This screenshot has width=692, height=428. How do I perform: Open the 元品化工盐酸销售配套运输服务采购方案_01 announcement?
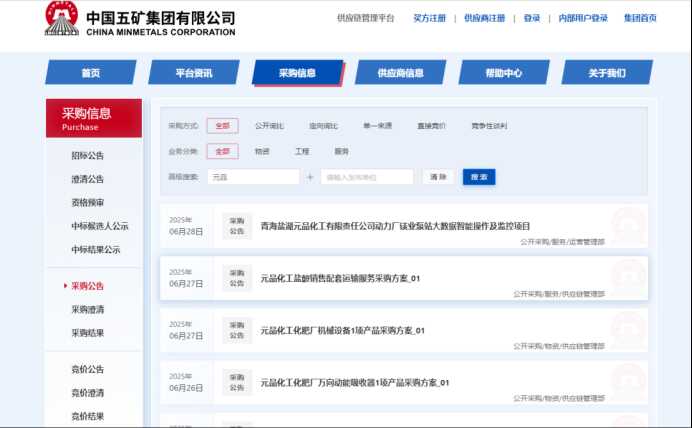(340, 278)
